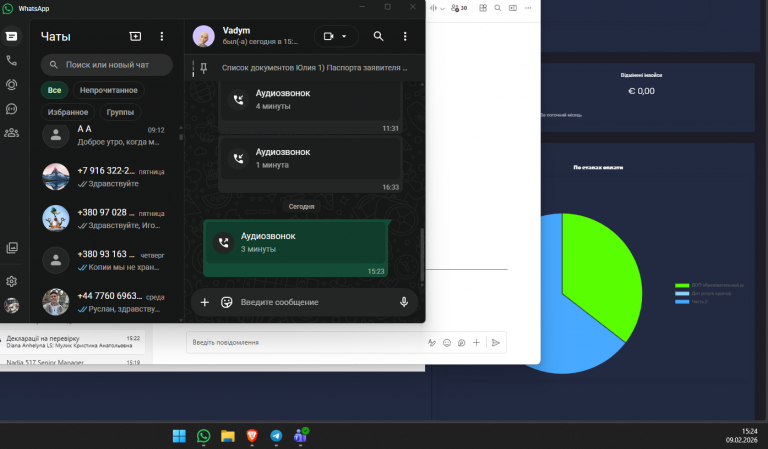Image resolution: width=768 pixels, height=449 pixels.
Task: Open the Chats section in WhatsApp sidebar
Action: [x=11, y=36]
